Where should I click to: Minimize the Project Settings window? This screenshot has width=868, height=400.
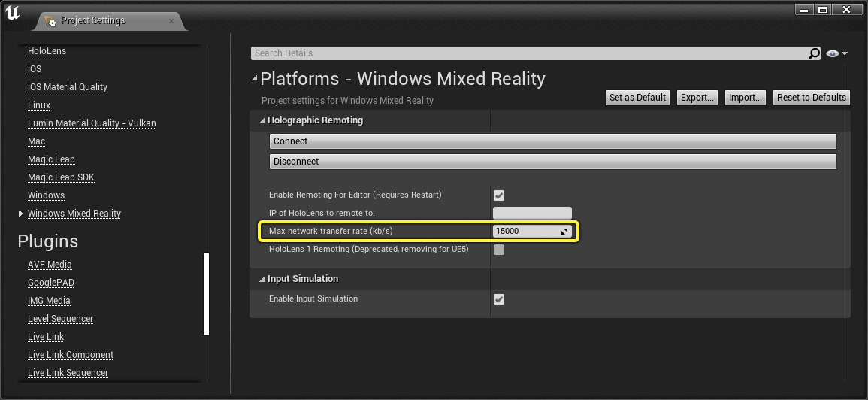pos(804,10)
